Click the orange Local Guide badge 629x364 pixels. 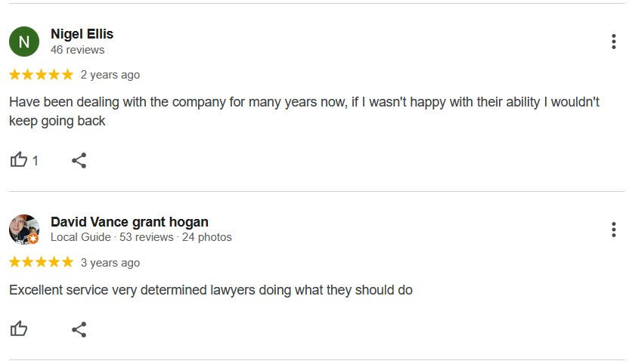tap(33, 239)
